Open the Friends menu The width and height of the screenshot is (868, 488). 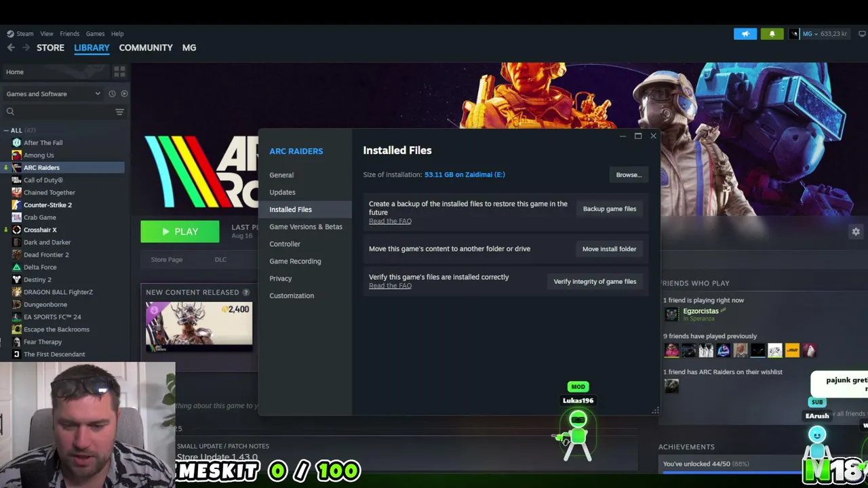tap(69, 34)
